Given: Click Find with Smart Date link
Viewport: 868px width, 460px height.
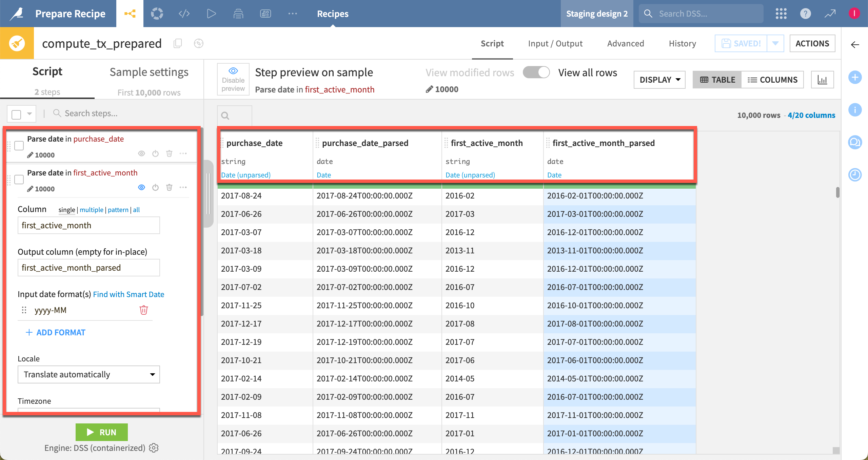Looking at the screenshot, I should pyautogui.click(x=129, y=294).
